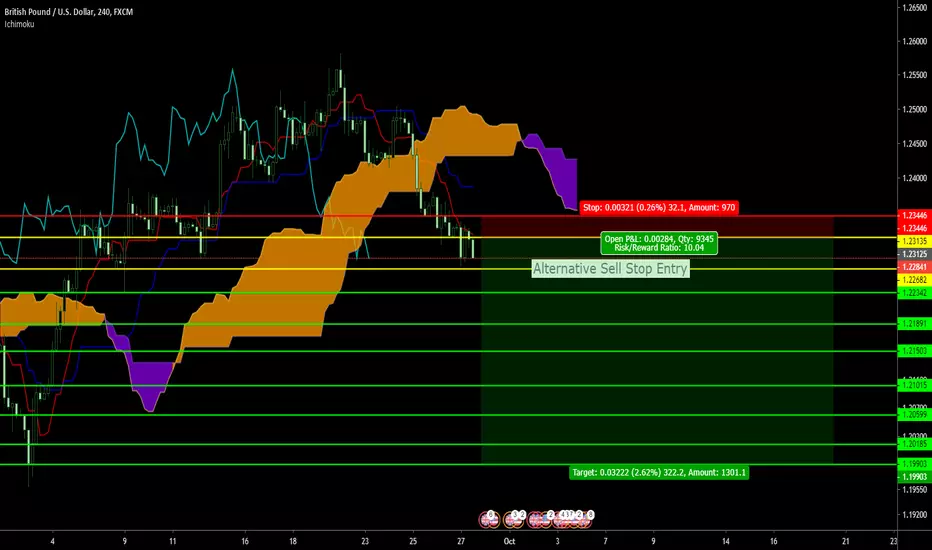
Task: Click the 1.19550 price scale value
Action: pos(914,490)
